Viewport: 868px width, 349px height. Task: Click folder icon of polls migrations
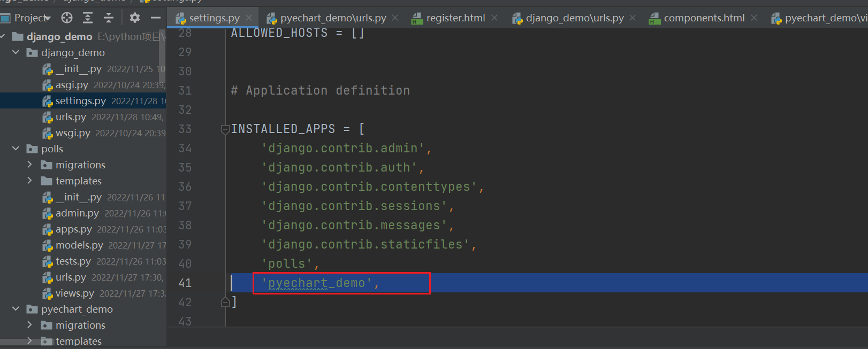pos(47,165)
